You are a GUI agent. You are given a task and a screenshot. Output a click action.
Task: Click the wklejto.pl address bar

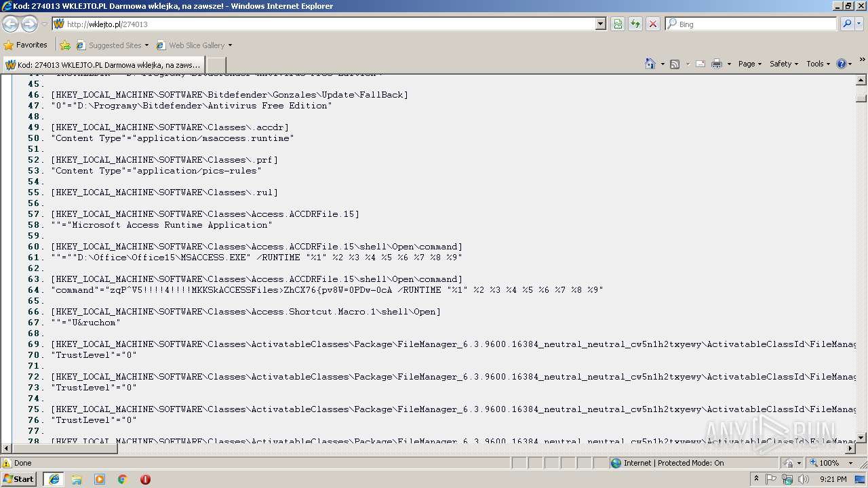[x=323, y=24]
